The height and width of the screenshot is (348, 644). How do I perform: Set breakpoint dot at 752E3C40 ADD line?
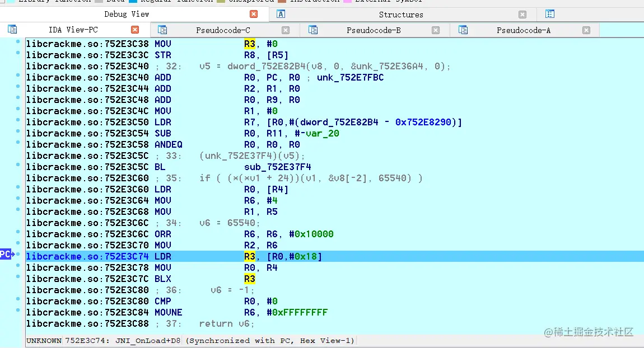(18, 75)
